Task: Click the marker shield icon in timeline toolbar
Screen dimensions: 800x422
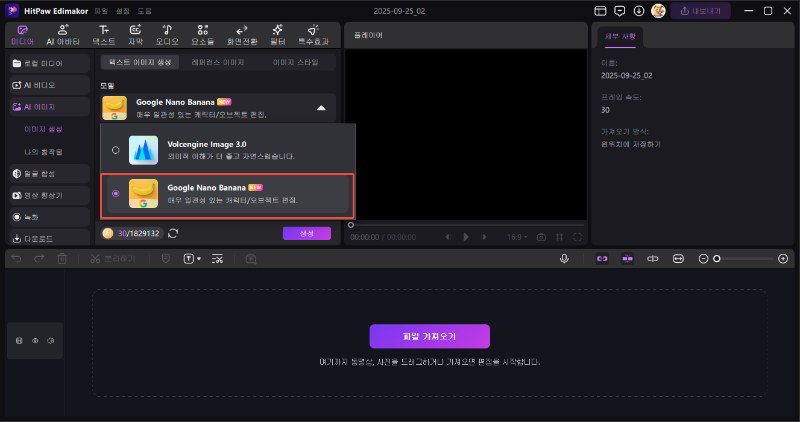Action: tap(166, 259)
